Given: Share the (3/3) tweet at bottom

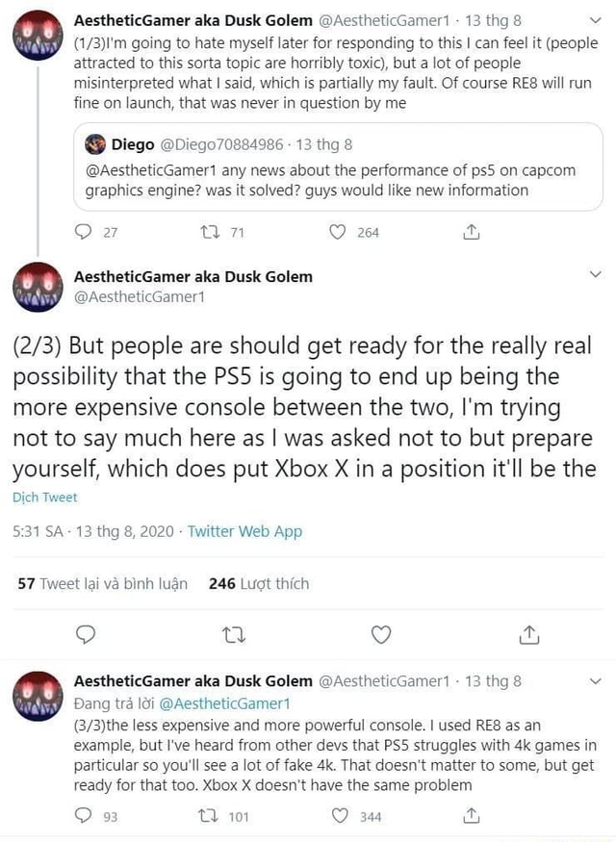Looking at the screenshot, I should 471,816.
